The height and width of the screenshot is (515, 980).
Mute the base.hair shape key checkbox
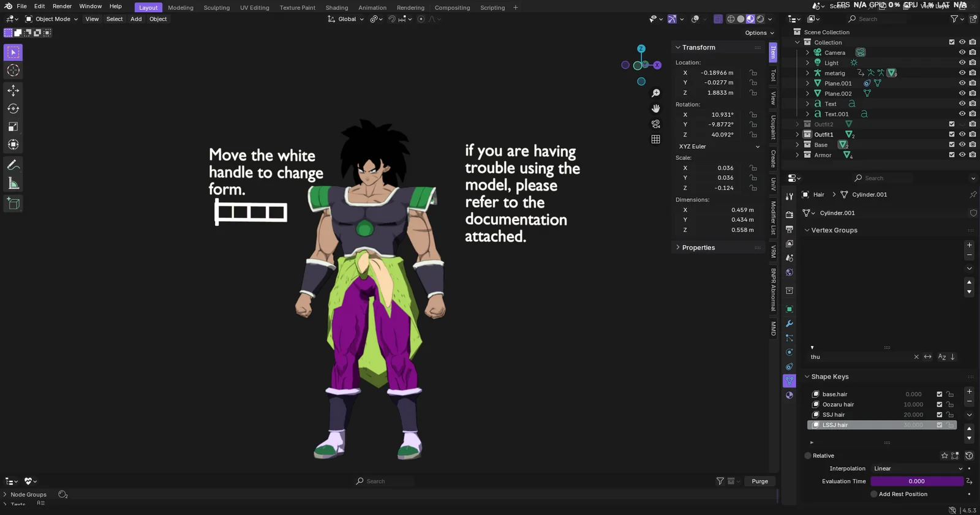coord(940,394)
